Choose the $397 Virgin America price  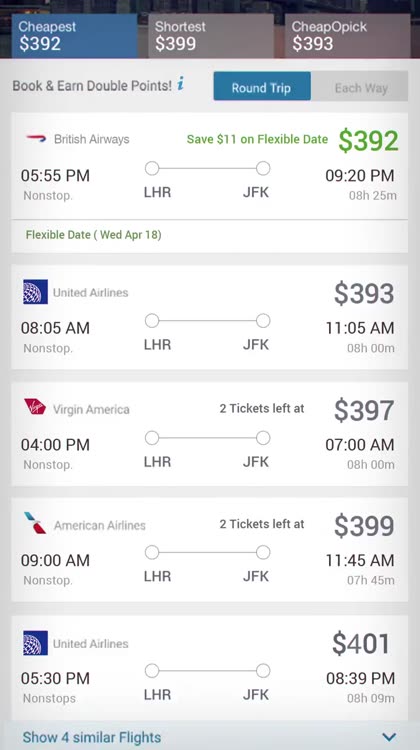click(x=364, y=410)
